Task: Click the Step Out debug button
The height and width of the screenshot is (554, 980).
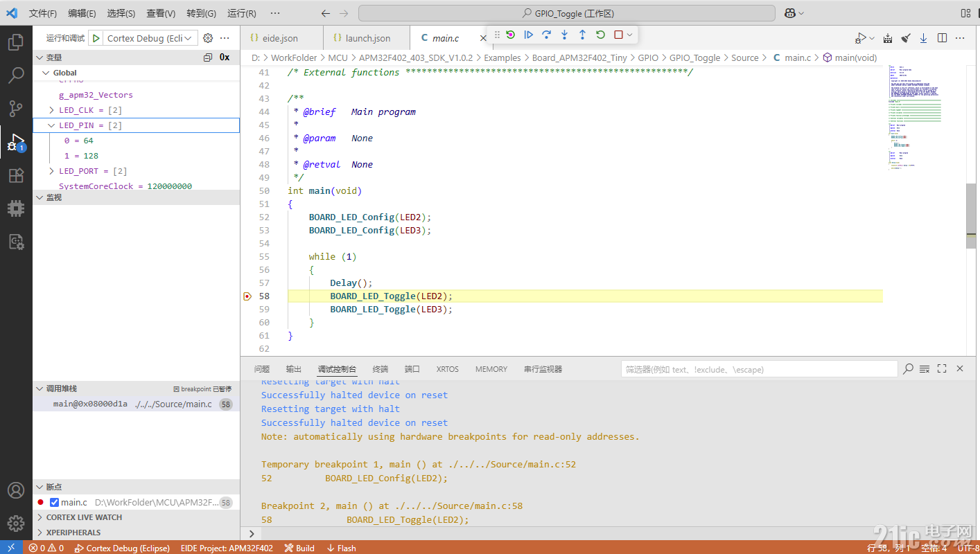Action: [582, 35]
